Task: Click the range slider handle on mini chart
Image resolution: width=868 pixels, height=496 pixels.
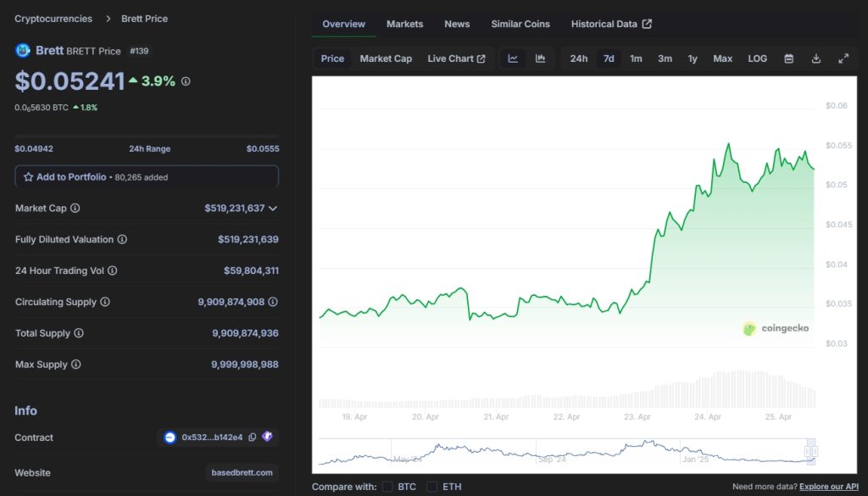Action: tap(811, 452)
